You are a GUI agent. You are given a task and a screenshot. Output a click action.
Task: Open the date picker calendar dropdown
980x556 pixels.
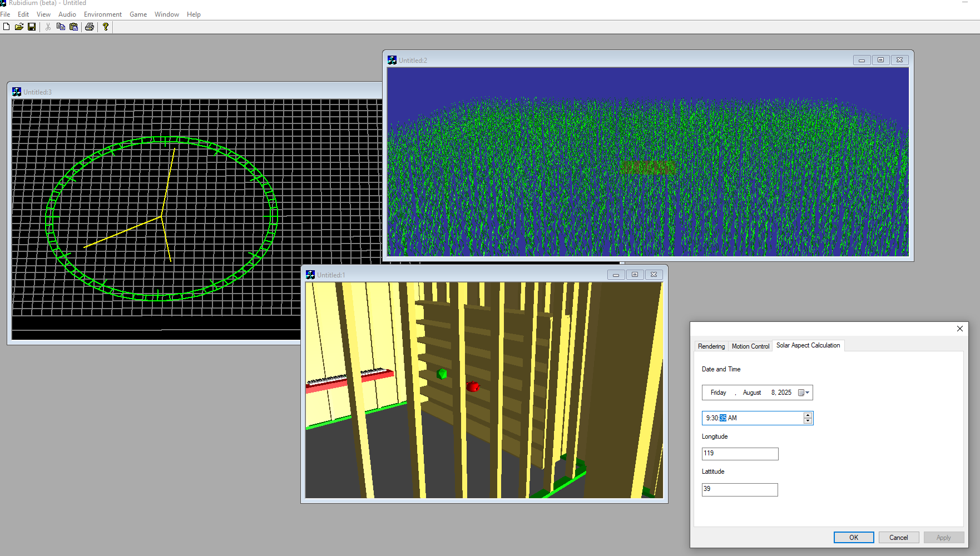point(804,393)
